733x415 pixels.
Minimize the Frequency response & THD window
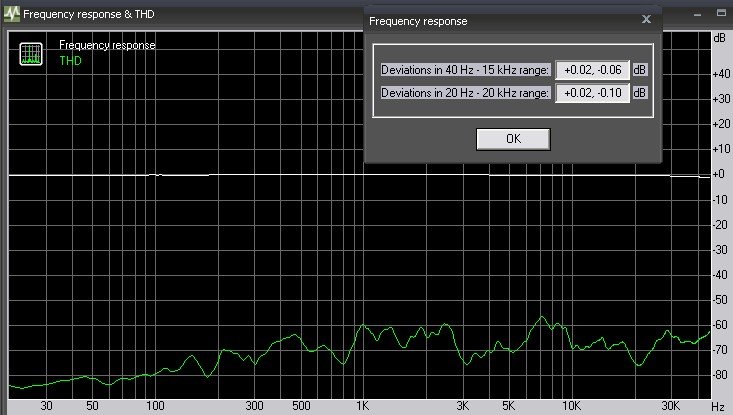coord(697,14)
